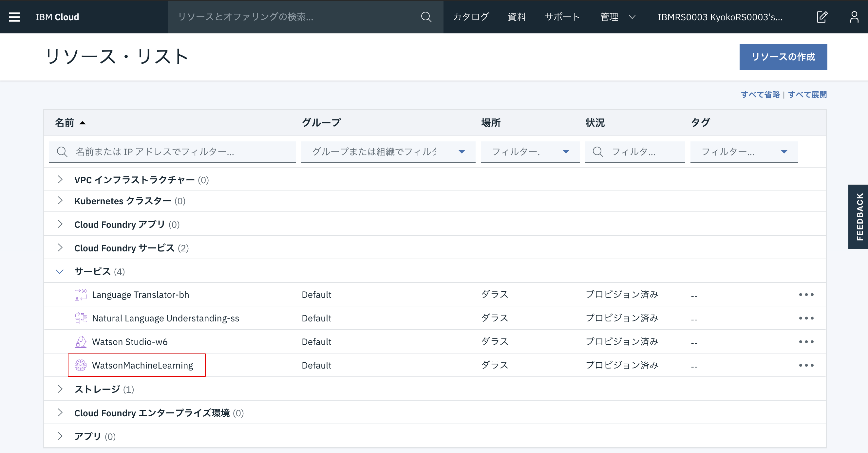Focus the 状況 filter field
The image size is (868, 453).
(x=635, y=152)
